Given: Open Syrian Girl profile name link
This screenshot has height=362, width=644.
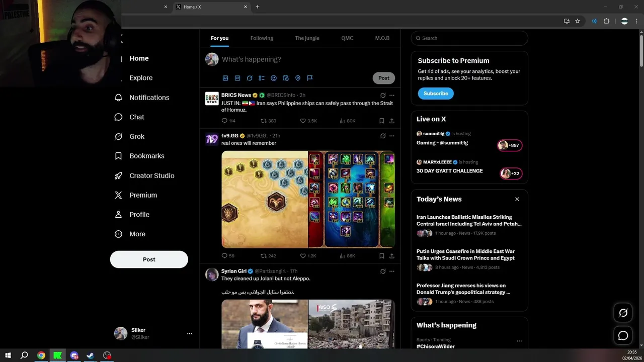Looking at the screenshot, I should tap(234, 271).
